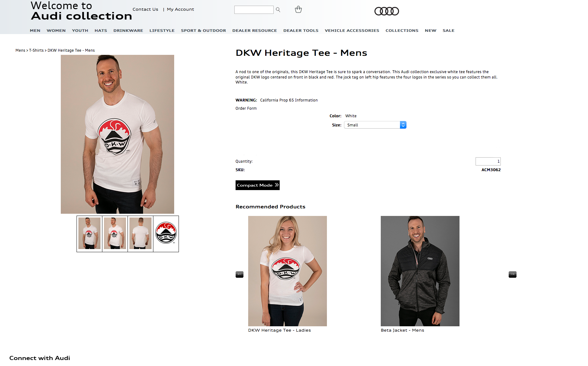Show next recommended products with right arrow
Image resolution: width=588 pixels, height=366 pixels.
(x=512, y=274)
